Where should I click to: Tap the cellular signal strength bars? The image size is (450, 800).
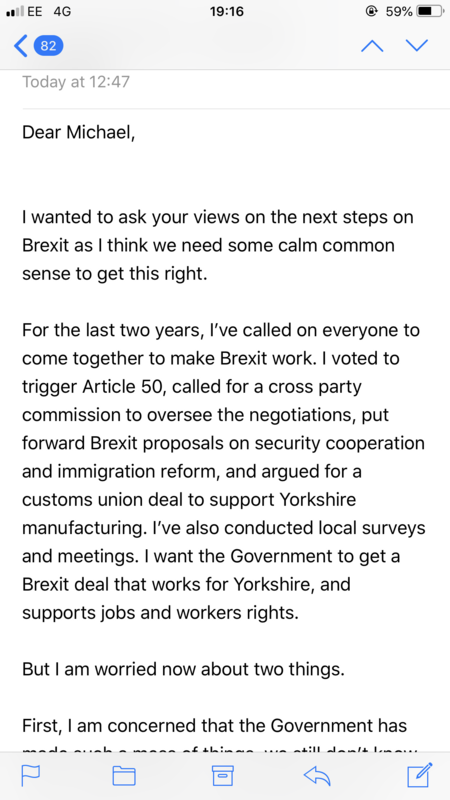(14, 12)
